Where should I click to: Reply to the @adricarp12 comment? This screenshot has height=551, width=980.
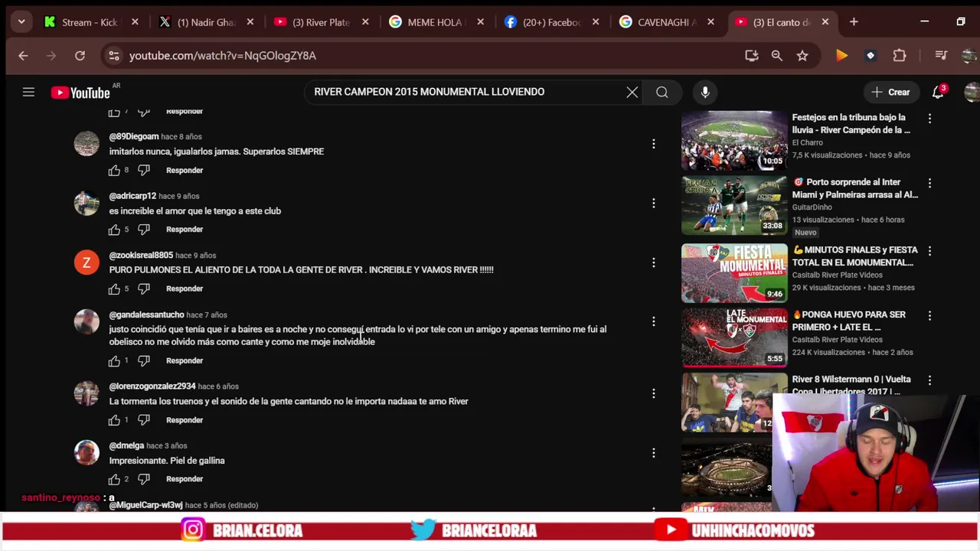[x=185, y=230]
